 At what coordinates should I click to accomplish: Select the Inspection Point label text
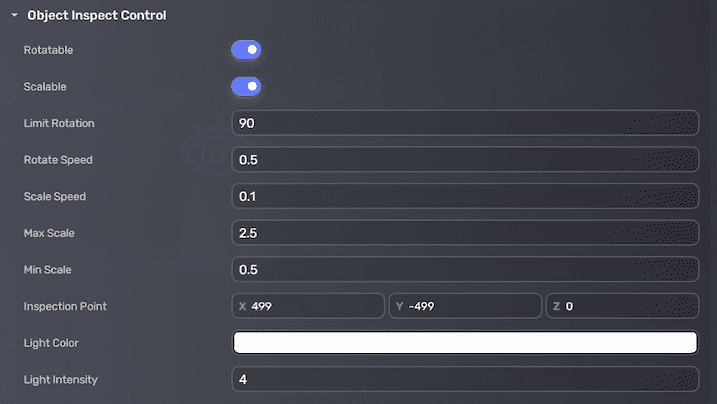(65, 306)
